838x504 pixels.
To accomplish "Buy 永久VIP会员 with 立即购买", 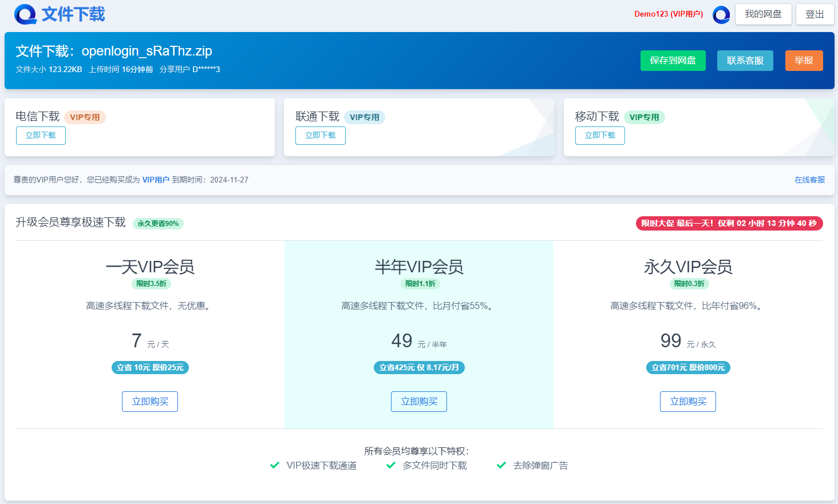I will [688, 402].
